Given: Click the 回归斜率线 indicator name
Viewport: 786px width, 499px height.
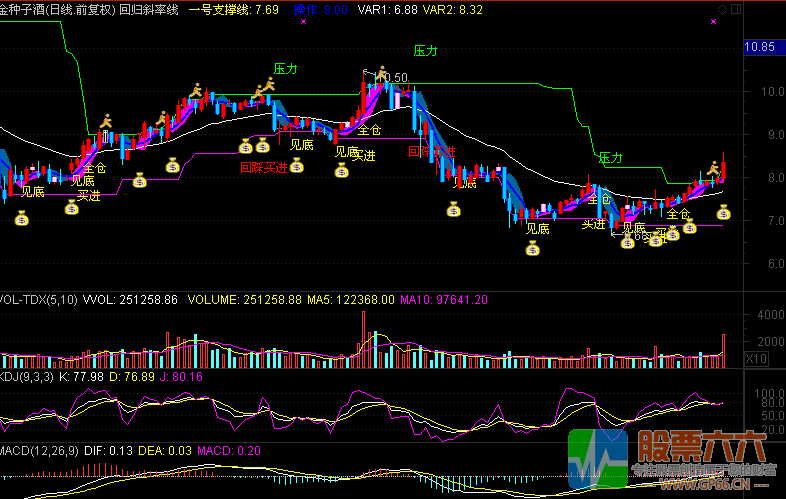Looking at the screenshot, I should click(148, 9).
